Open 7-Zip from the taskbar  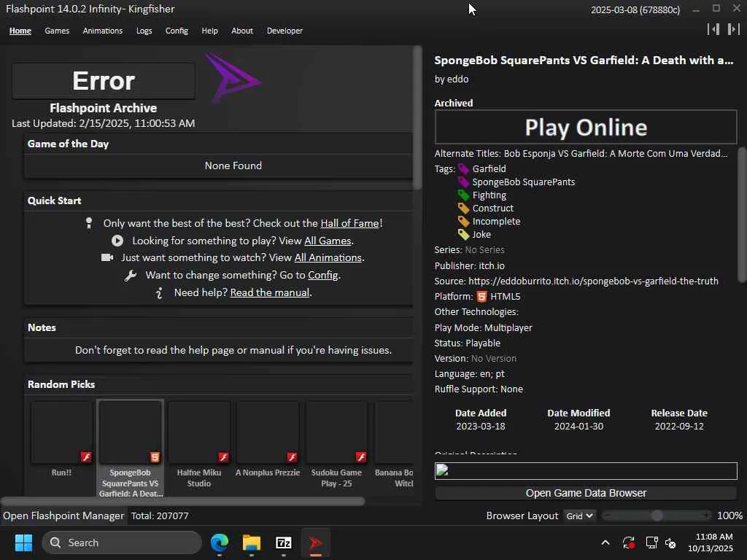point(284,542)
